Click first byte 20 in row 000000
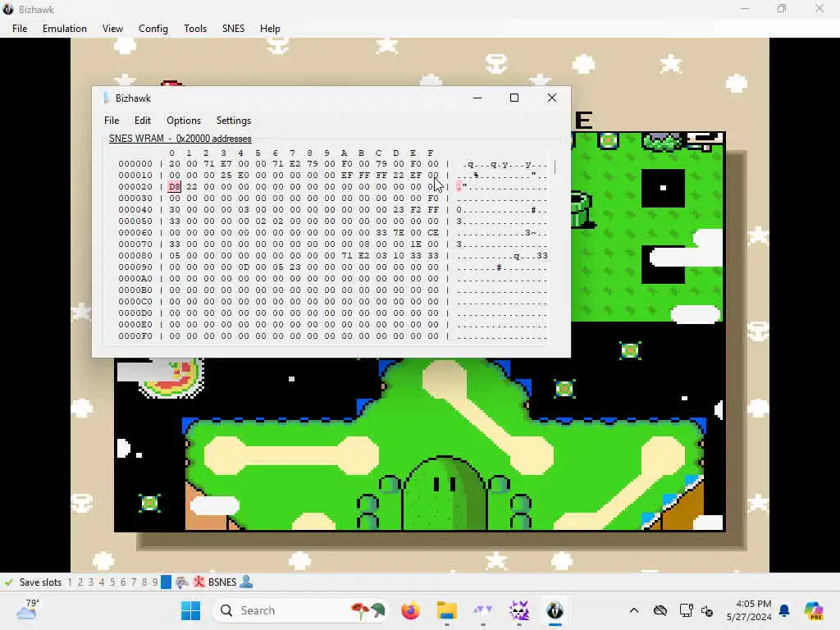The image size is (840, 630). click(175, 164)
